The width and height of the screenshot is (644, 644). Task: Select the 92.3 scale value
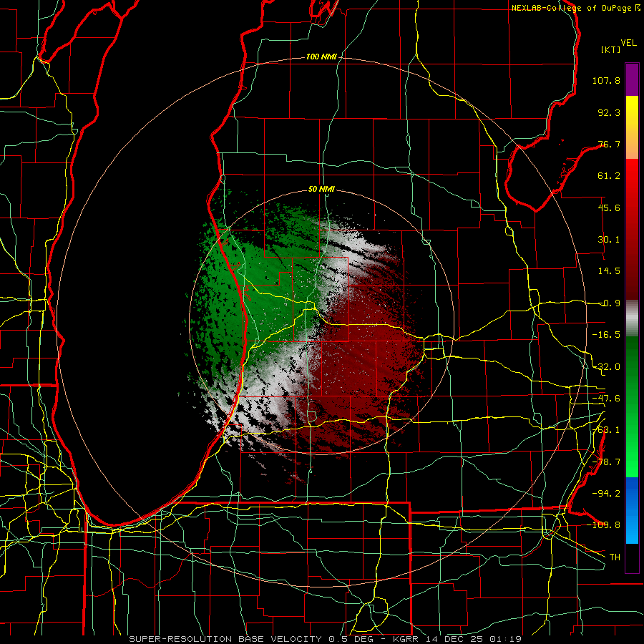609,112
